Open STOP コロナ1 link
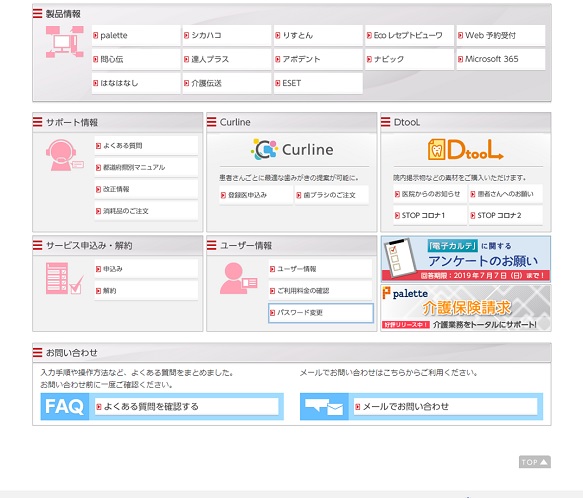Viewport: 583px width, 498px height. (x=430, y=215)
